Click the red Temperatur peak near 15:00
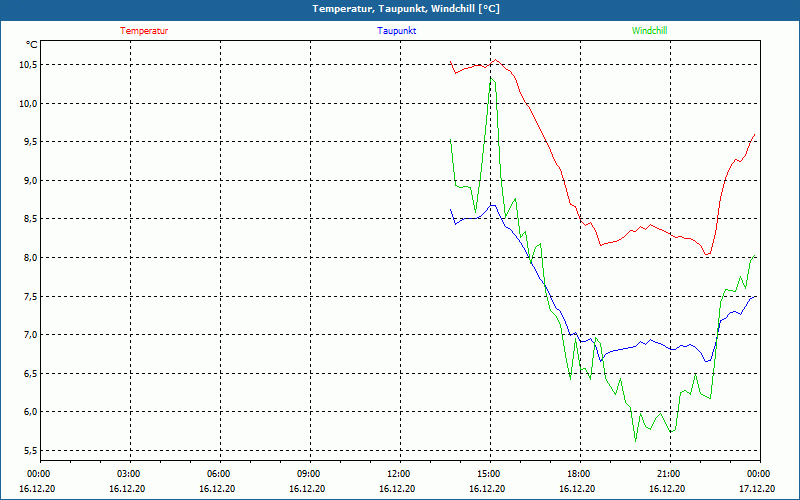Viewport: 800px width, 500px height. point(495,60)
